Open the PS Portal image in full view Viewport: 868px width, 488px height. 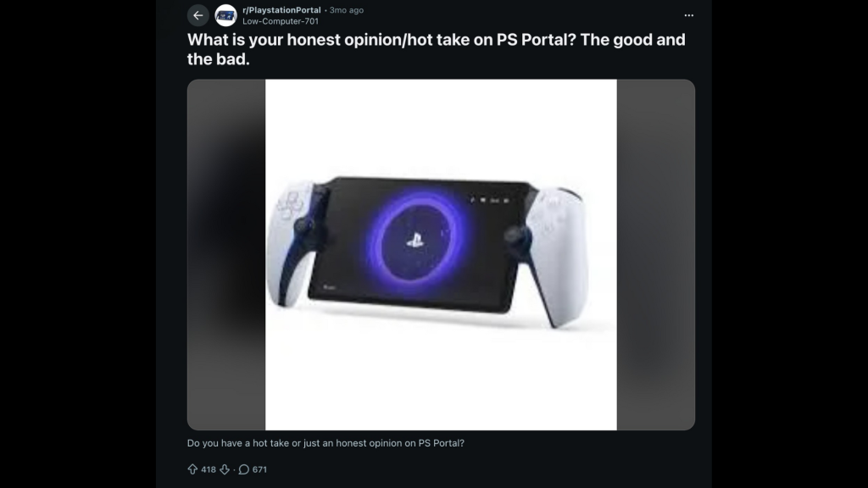click(x=441, y=254)
